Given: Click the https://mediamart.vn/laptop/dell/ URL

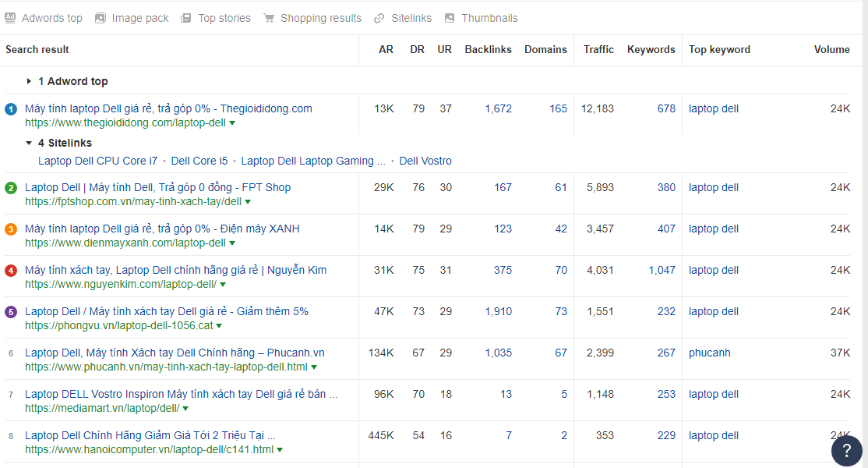Looking at the screenshot, I should 102,408.
